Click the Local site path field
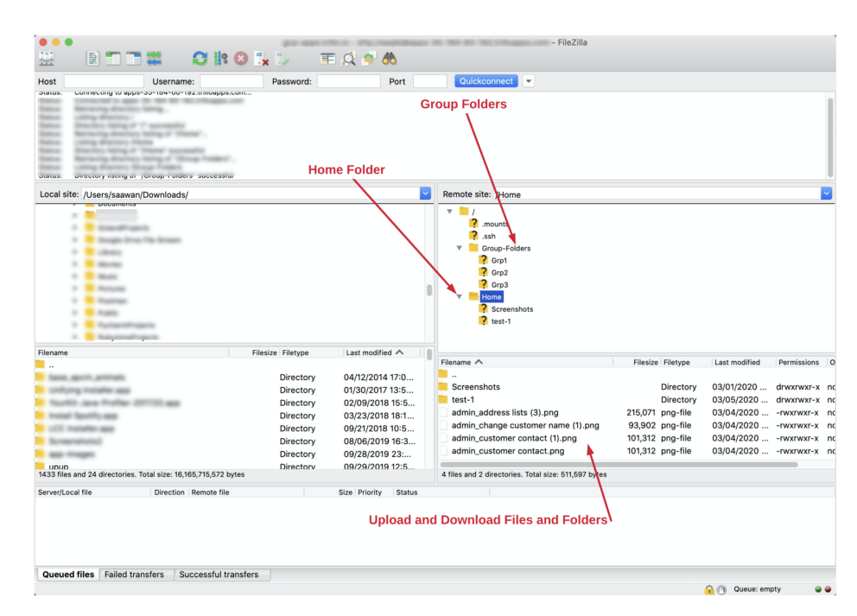Screen dimensions: 857x616 coord(251,194)
